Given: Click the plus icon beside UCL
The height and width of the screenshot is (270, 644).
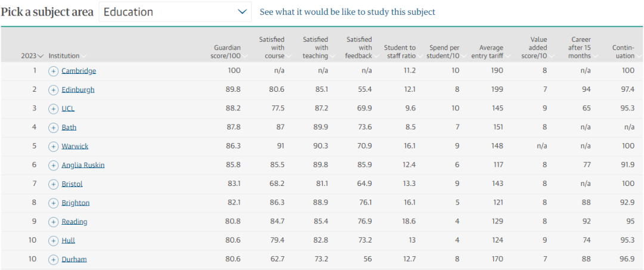Looking at the screenshot, I should pyautogui.click(x=53, y=108).
